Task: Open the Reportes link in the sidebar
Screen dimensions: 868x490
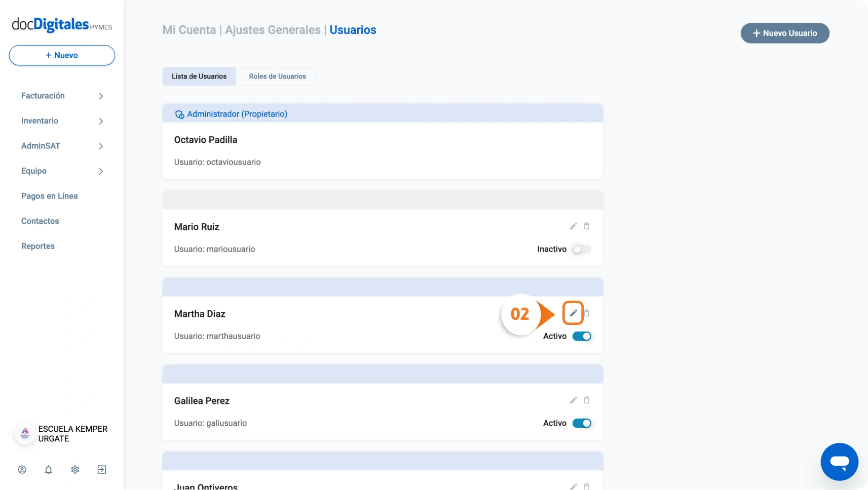Action: point(38,246)
